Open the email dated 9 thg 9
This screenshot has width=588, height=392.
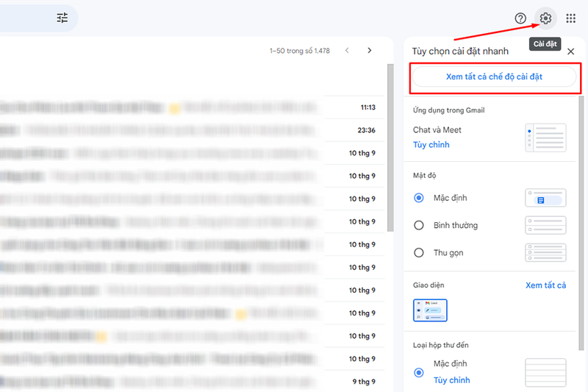193,382
